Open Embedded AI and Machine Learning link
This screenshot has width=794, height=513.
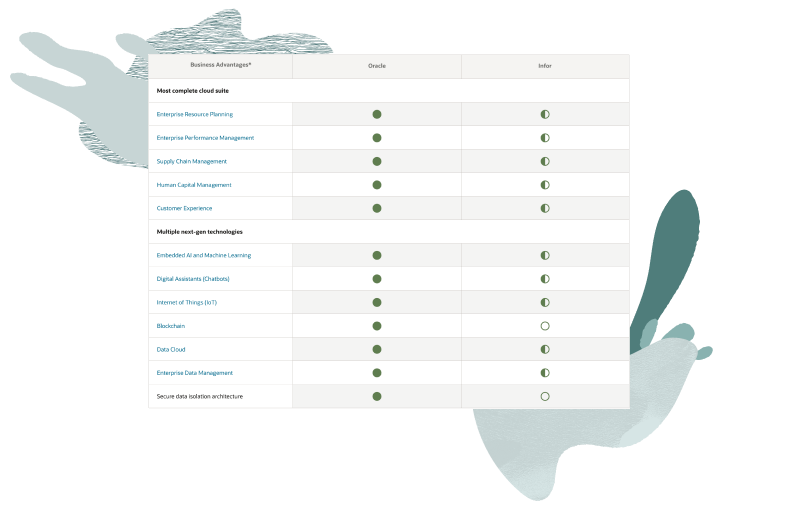click(x=204, y=255)
